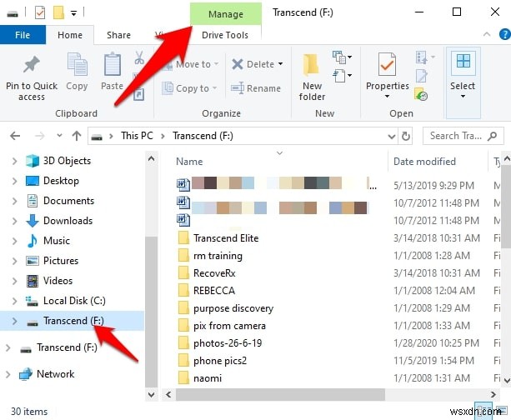Select the REBECCA folder
This screenshot has width=511, height=420.
pyautogui.click(x=214, y=291)
